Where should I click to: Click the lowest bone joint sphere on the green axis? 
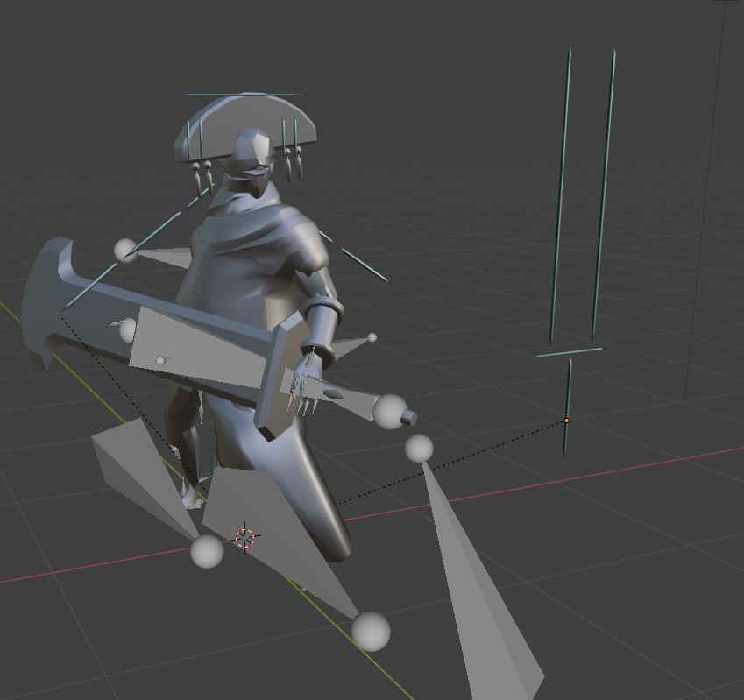point(371,632)
